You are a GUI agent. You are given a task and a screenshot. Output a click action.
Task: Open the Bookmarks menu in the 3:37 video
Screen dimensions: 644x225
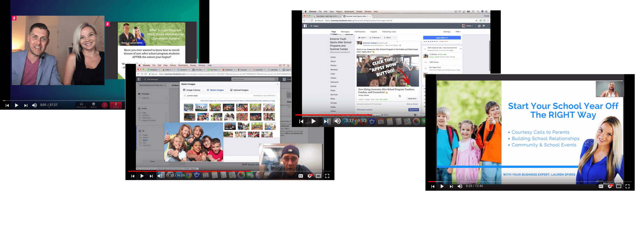point(349,12)
